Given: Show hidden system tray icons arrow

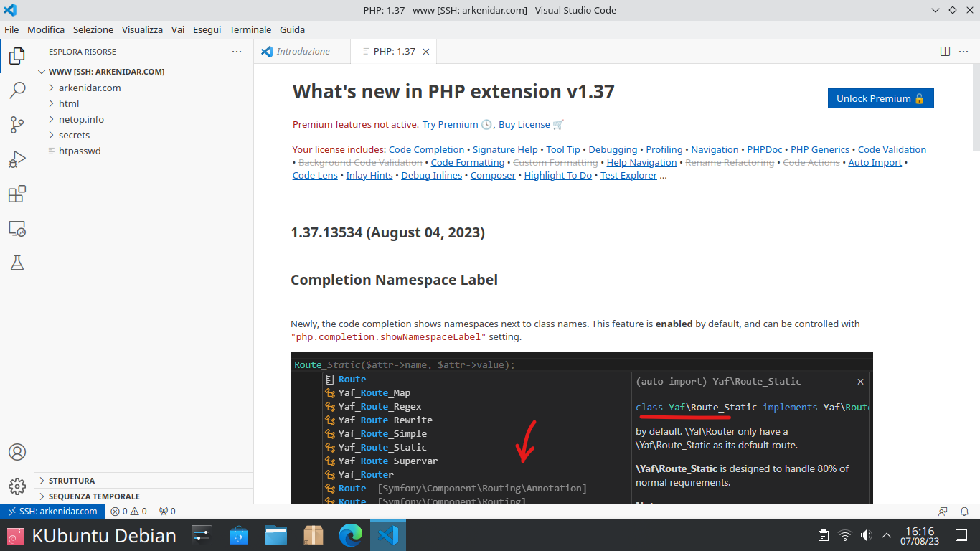Looking at the screenshot, I should click(887, 535).
